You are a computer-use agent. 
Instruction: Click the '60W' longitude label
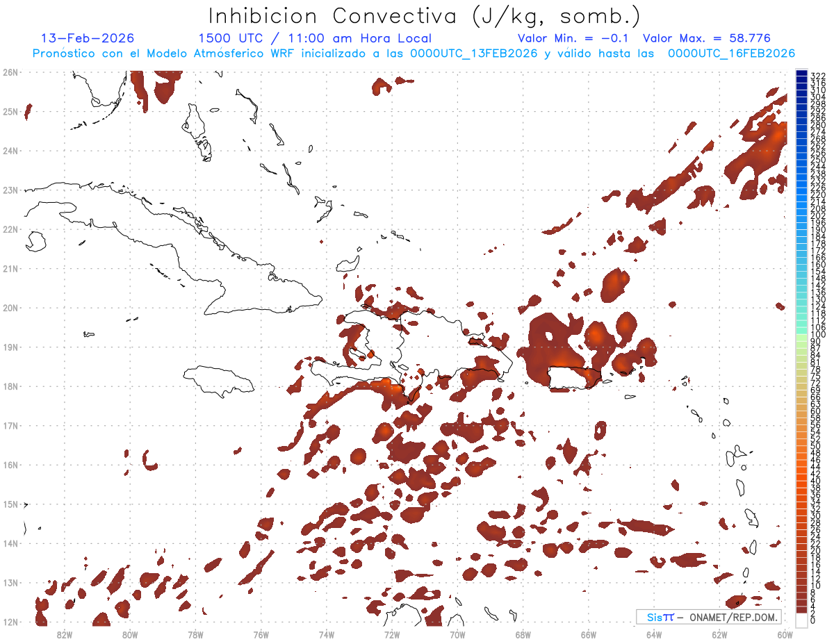pos(785,634)
